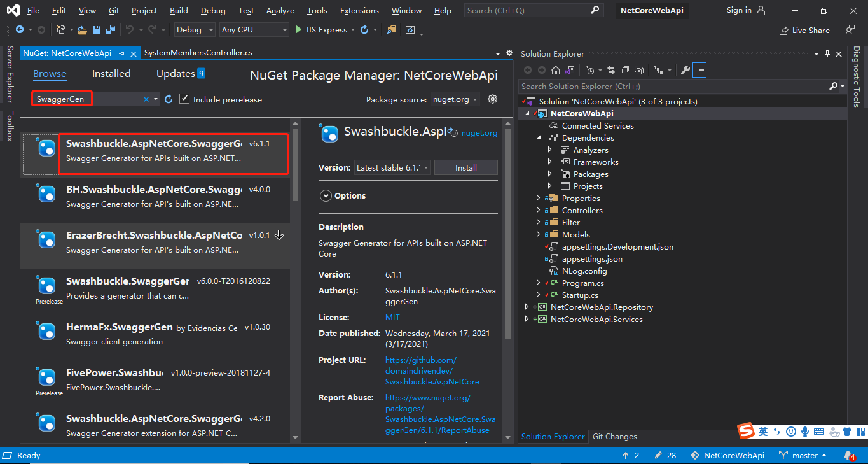This screenshot has width=868, height=464.
Task: Refresh the NuGet package search results
Action: [x=169, y=99]
